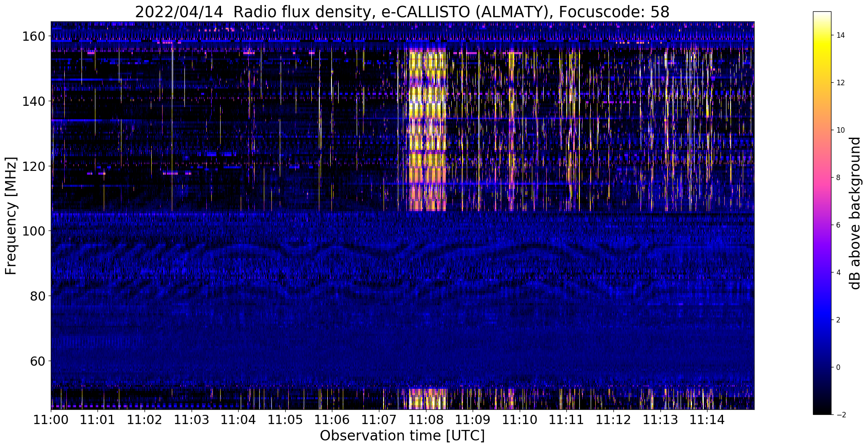
Task: Click the 11:08 time tick label
Action: point(426,419)
